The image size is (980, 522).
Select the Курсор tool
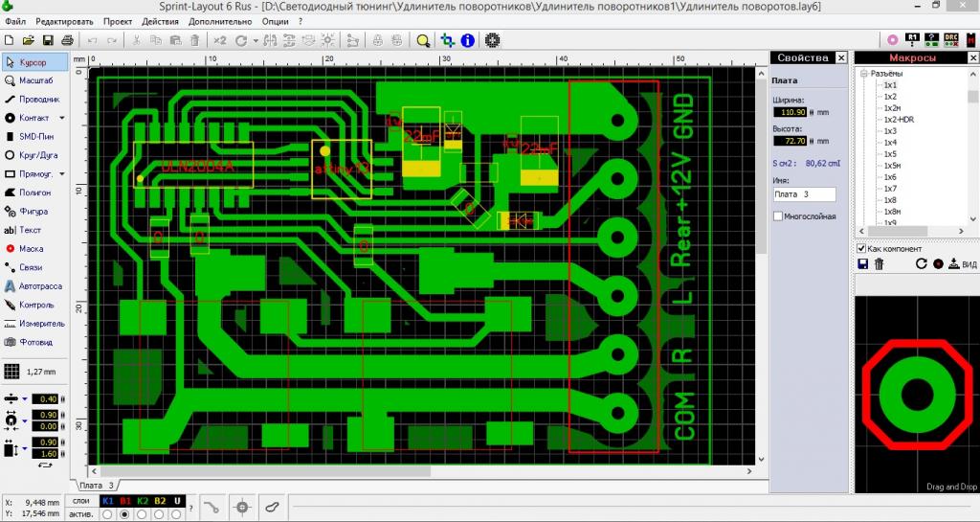click(34, 62)
